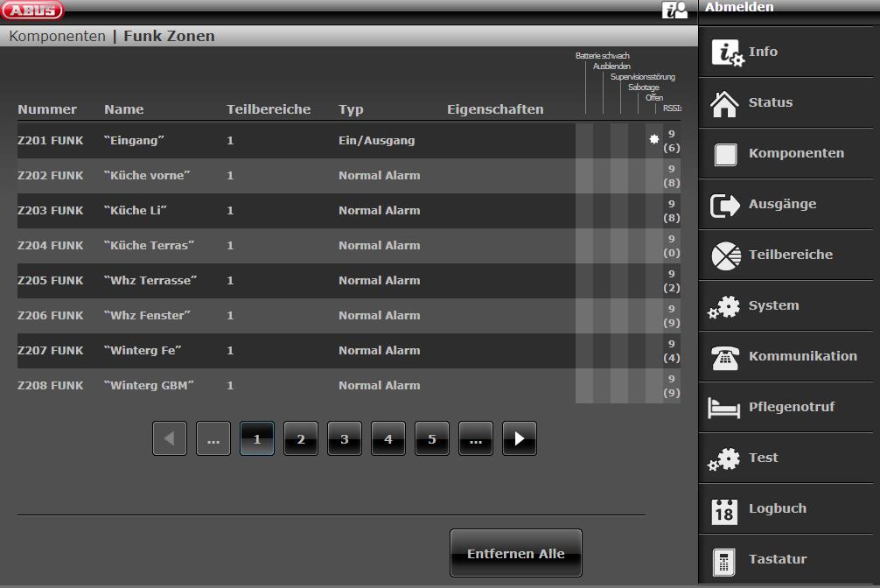Image resolution: width=880 pixels, height=588 pixels.
Task: Open Status via the house icon
Action: point(725,103)
